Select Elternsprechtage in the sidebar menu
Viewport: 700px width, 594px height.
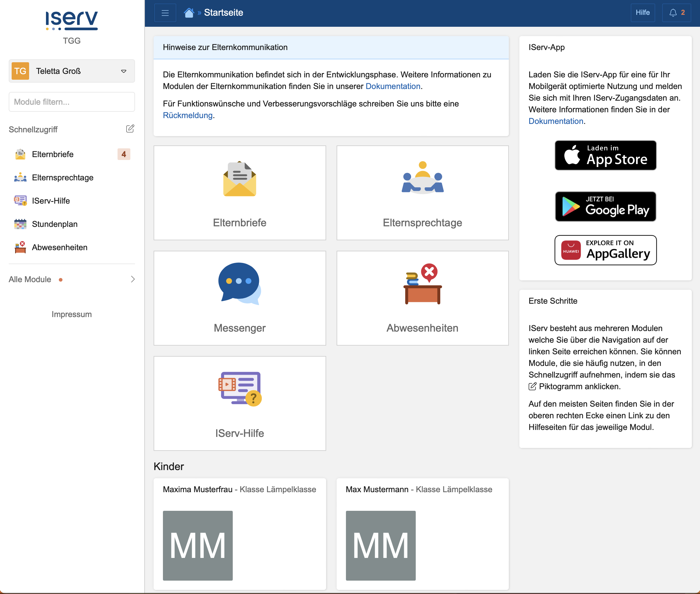click(63, 177)
